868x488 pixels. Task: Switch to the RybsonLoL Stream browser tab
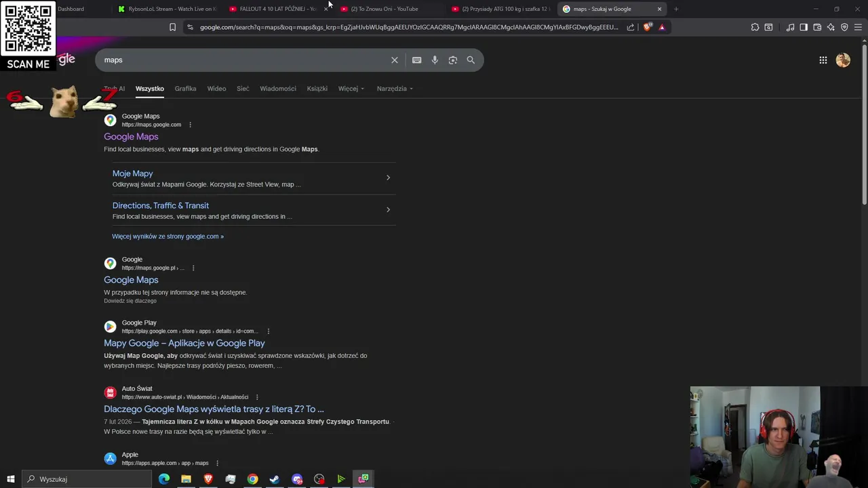(x=167, y=9)
